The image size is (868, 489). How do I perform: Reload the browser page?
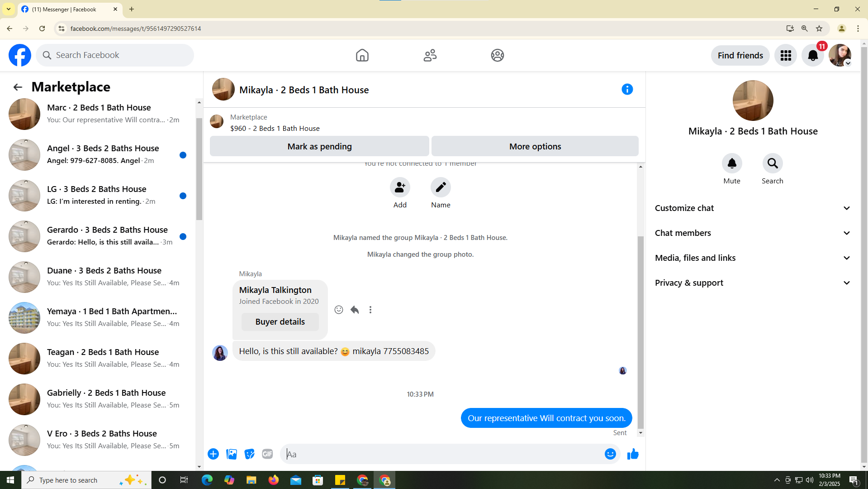click(42, 29)
